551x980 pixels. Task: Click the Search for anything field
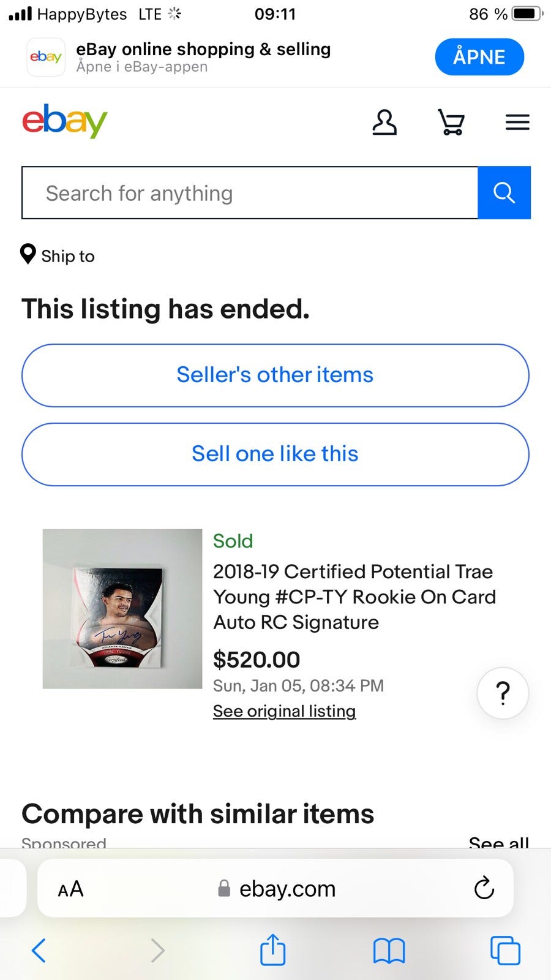pos(249,192)
